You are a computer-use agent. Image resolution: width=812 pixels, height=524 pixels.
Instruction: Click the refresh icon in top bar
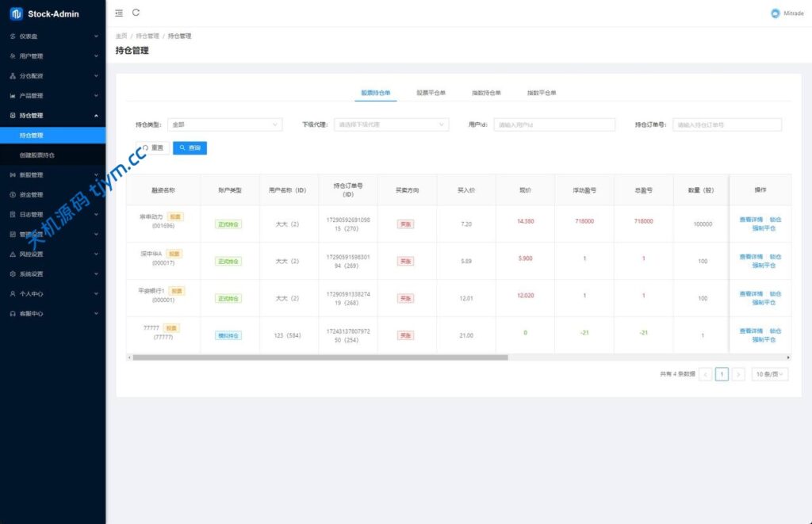136,13
